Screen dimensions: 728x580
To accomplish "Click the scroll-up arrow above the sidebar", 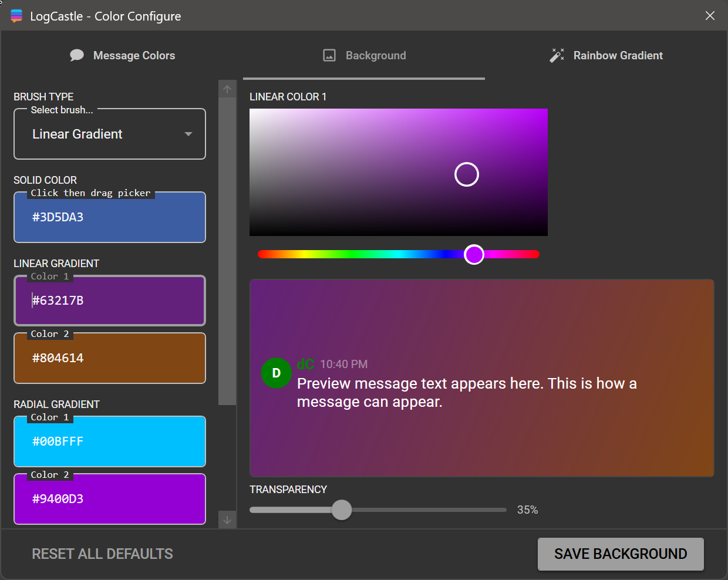I will point(227,89).
